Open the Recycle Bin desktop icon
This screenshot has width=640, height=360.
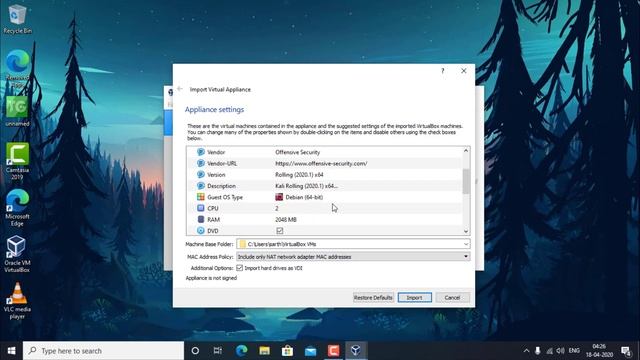[x=17, y=18]
